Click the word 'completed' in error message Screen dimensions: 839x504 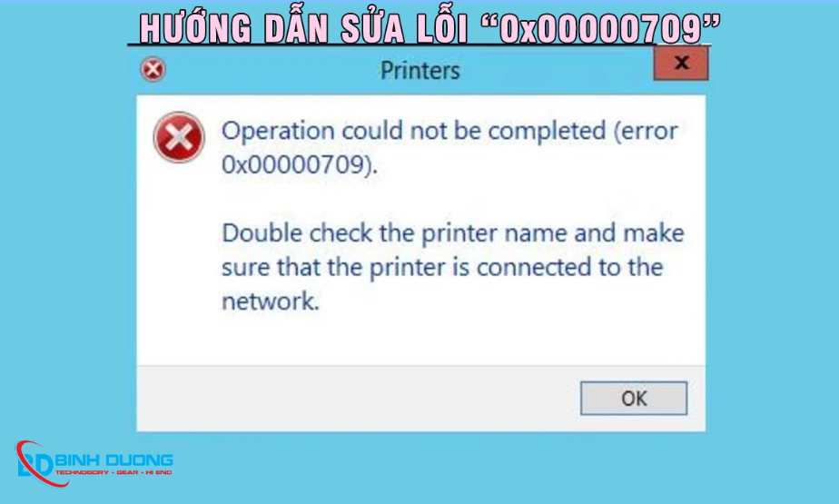pyautogui.click(x=547, y=131)
